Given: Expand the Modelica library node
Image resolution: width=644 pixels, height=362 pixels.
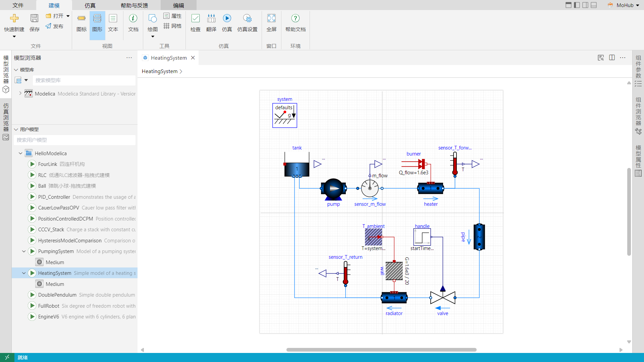Looking at the screenshot, I should click(x=20, y=94).
